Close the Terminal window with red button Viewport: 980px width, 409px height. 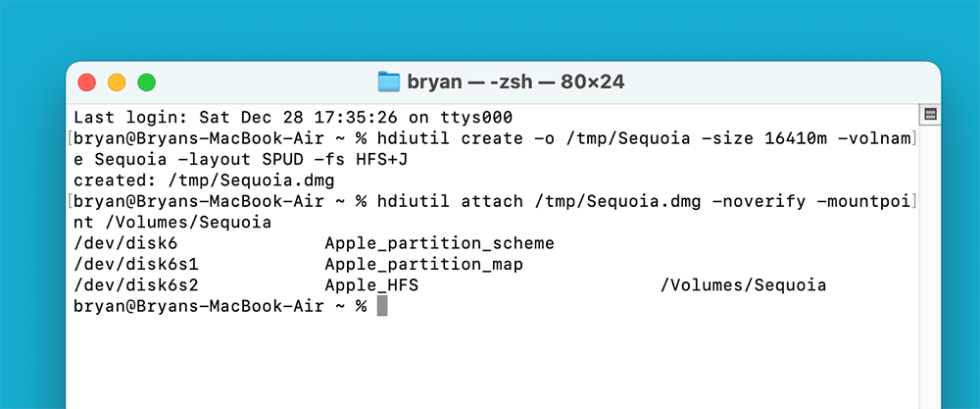[87, 82]
